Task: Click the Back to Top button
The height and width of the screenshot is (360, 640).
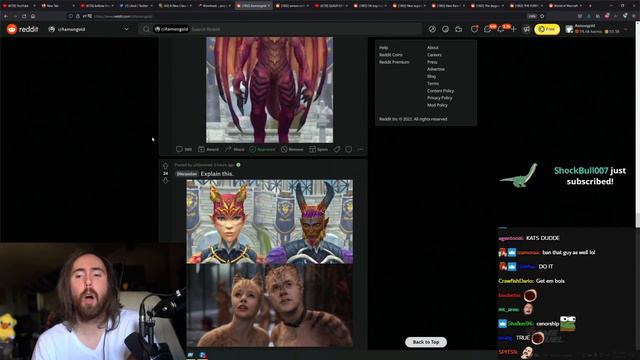Action: tap(426, 342)
